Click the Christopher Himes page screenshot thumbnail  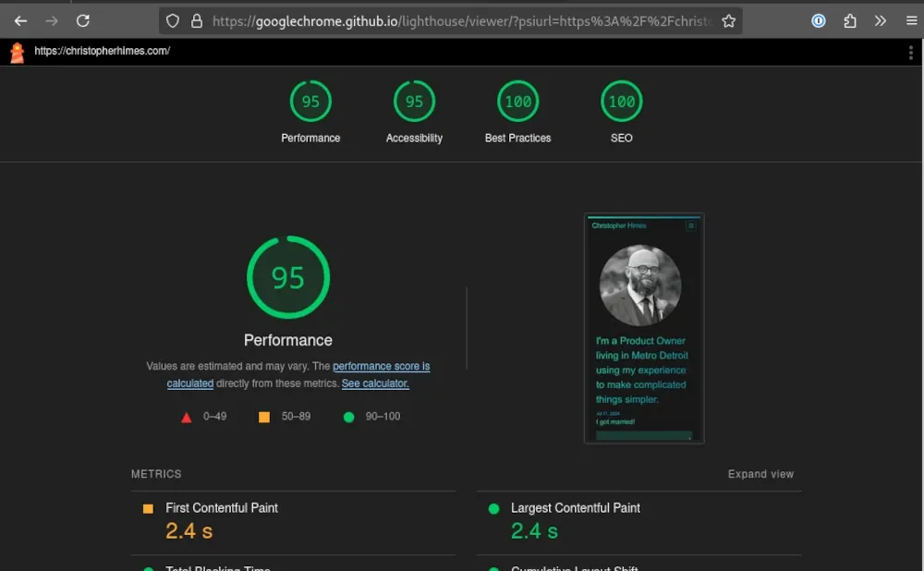click(x=643, y=328)
